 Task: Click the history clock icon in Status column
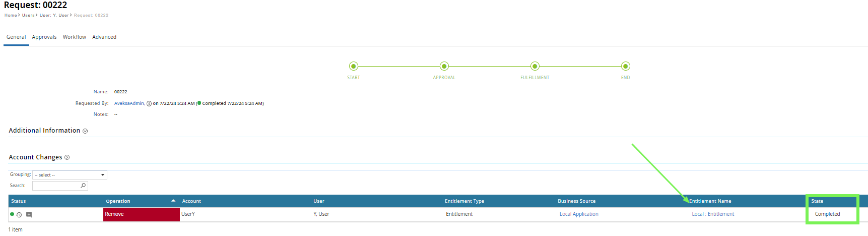[x=19, y=215]
